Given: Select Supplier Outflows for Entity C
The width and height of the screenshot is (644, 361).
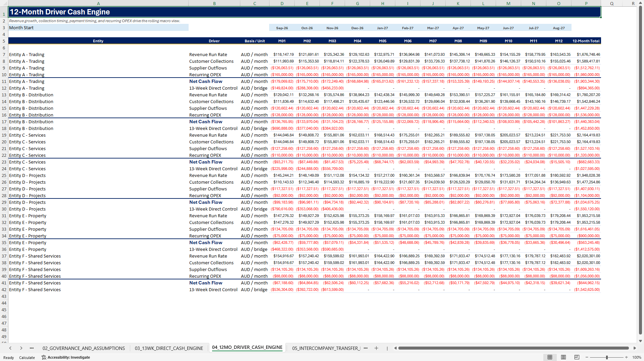Looking at the screenshot, I should coord(214,149).
